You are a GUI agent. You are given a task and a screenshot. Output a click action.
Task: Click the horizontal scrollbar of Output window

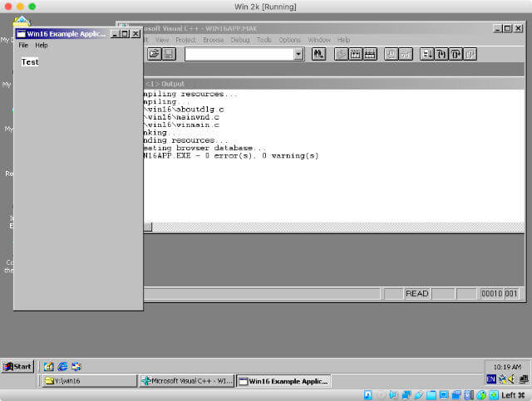[334, 227]
